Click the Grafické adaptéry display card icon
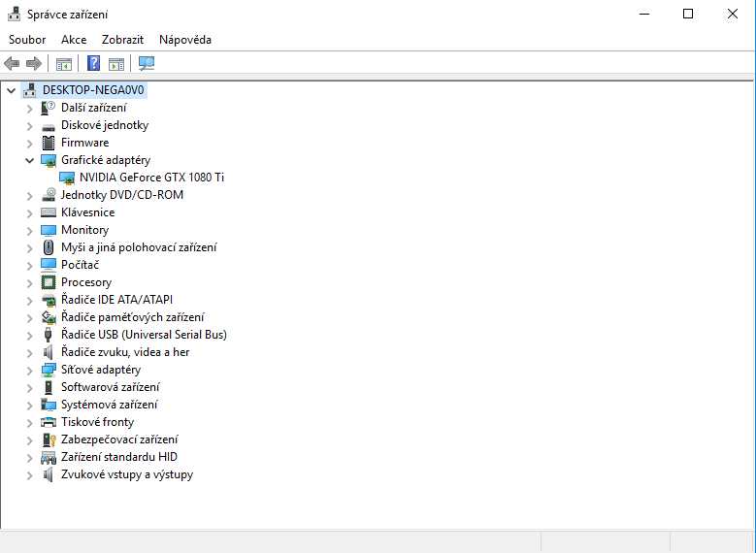The width and height of the screenshot is (756, 553). click(49, 160)
